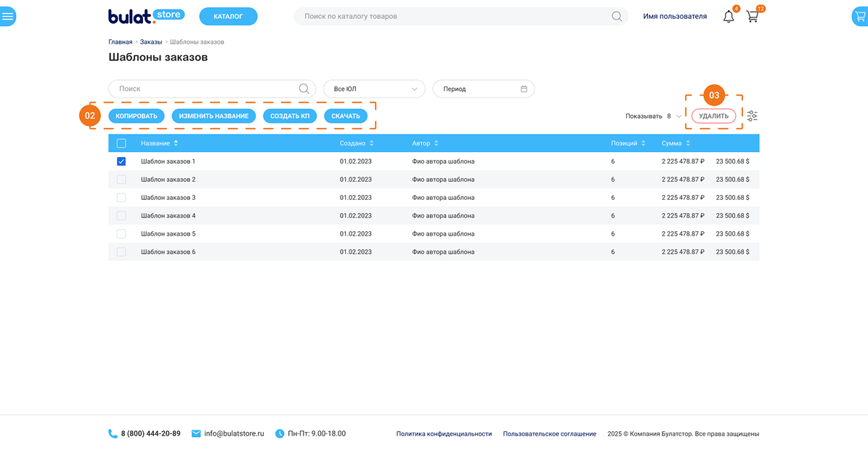Click the Копировать button
868x453 pixels.
(137, 116)
